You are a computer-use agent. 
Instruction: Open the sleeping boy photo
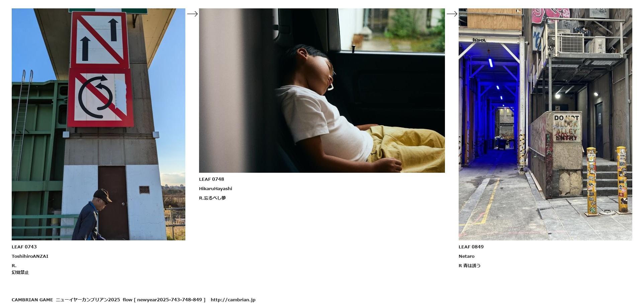pos(322,90)
